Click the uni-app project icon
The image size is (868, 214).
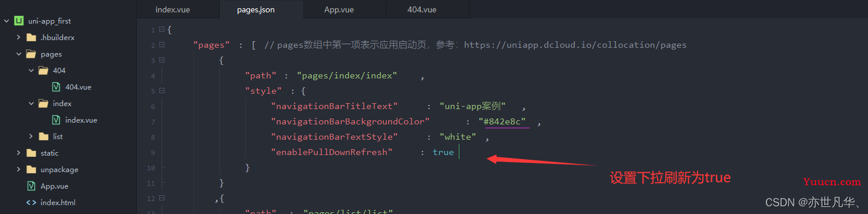click(18, 21)
